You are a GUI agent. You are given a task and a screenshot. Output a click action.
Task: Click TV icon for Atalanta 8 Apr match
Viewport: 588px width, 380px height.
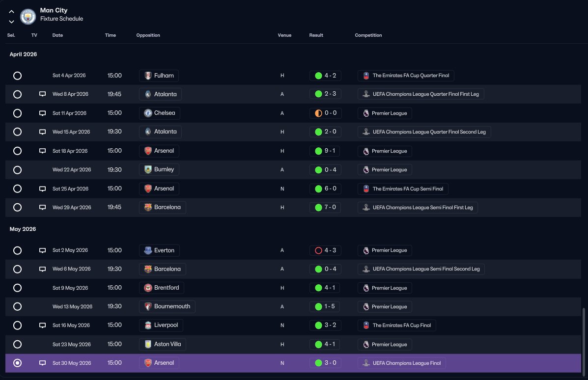pyautogui.click(x=42, y=94)
